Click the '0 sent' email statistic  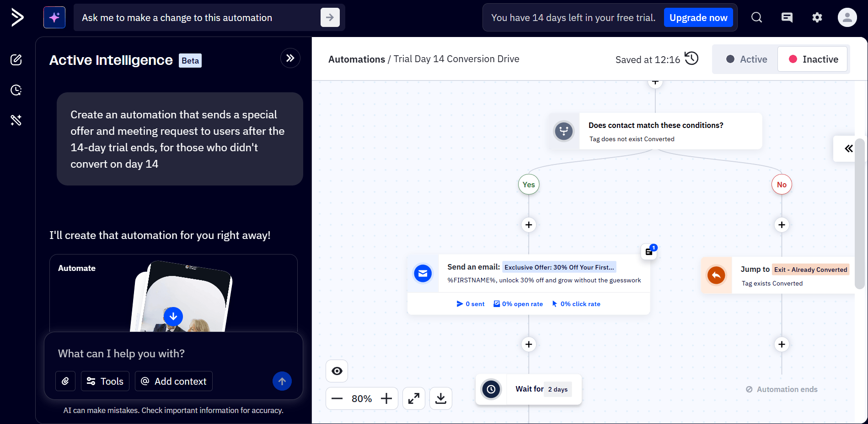(471, 304)
